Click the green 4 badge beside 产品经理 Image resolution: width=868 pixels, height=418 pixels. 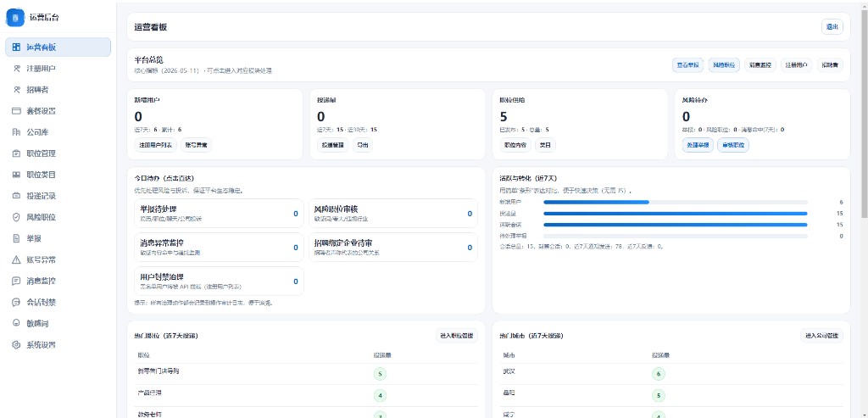380,395
